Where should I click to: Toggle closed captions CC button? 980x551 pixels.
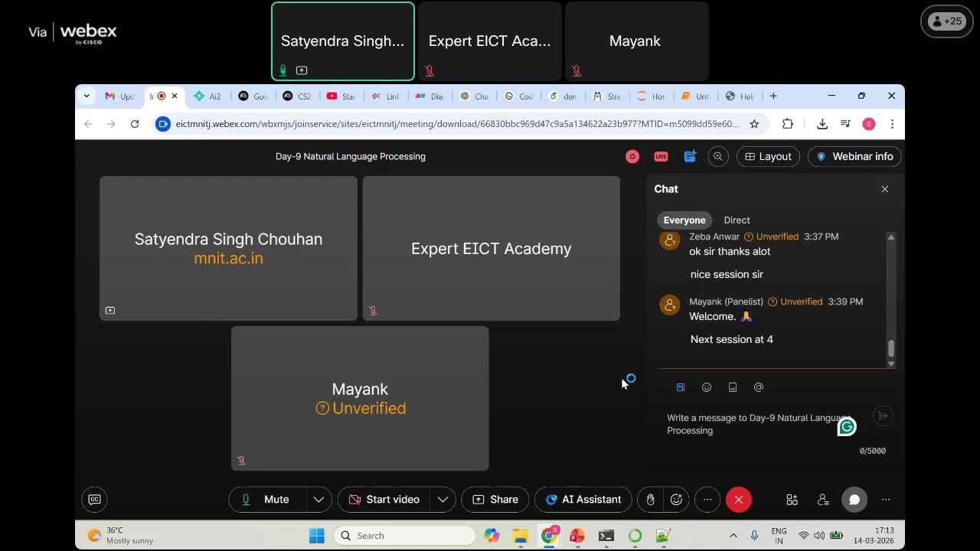tap(94, 500)
